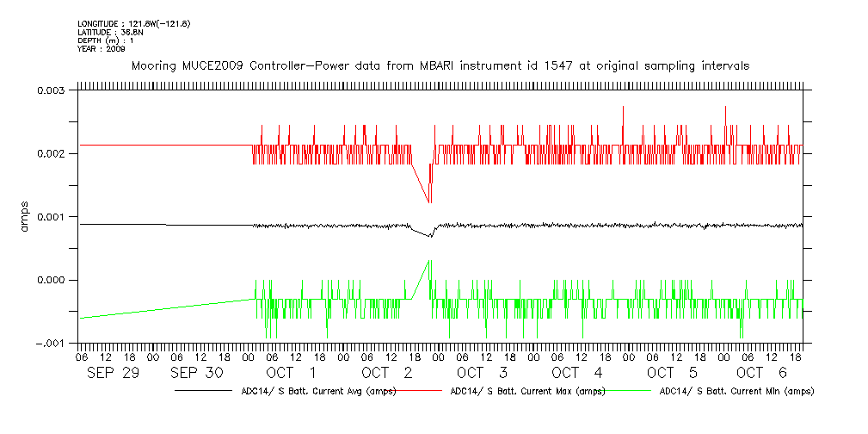Click the LATITUDE metadata line
The width and height of the screenshot is (868, 434).
111,32
